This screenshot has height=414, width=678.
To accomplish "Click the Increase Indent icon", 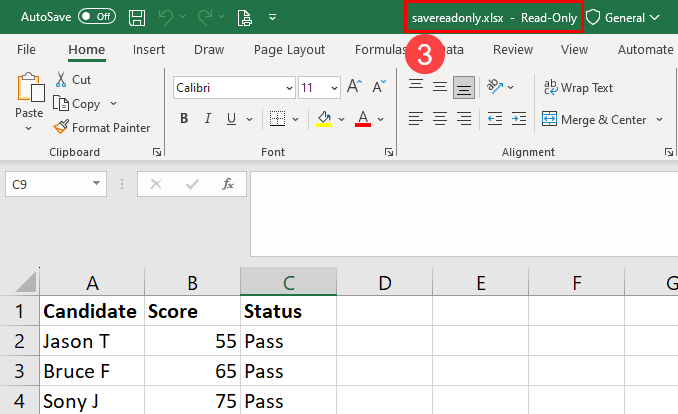I will 519,119.
